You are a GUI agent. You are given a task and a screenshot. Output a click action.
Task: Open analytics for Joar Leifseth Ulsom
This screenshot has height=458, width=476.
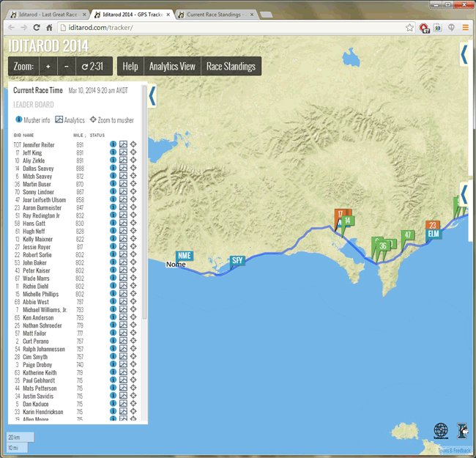(x=123, y=199)
